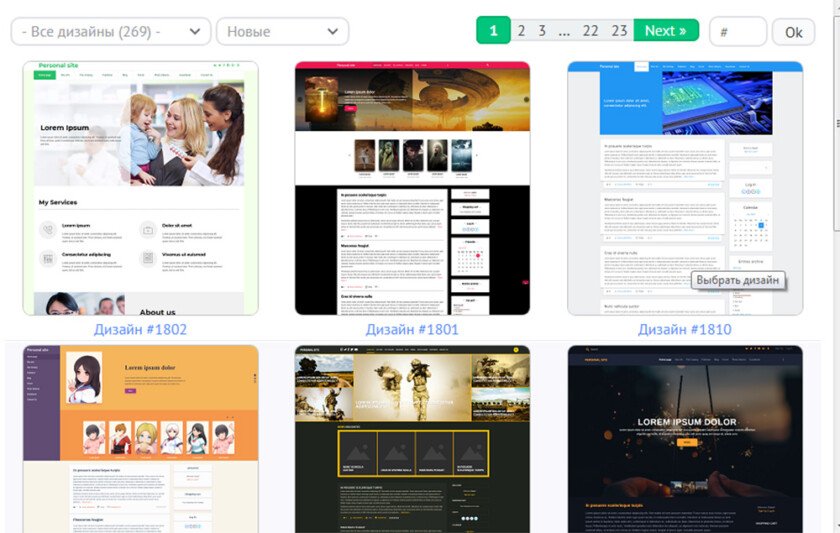Open the "Все дизайны (269)" category dropdown

point(111,32)
